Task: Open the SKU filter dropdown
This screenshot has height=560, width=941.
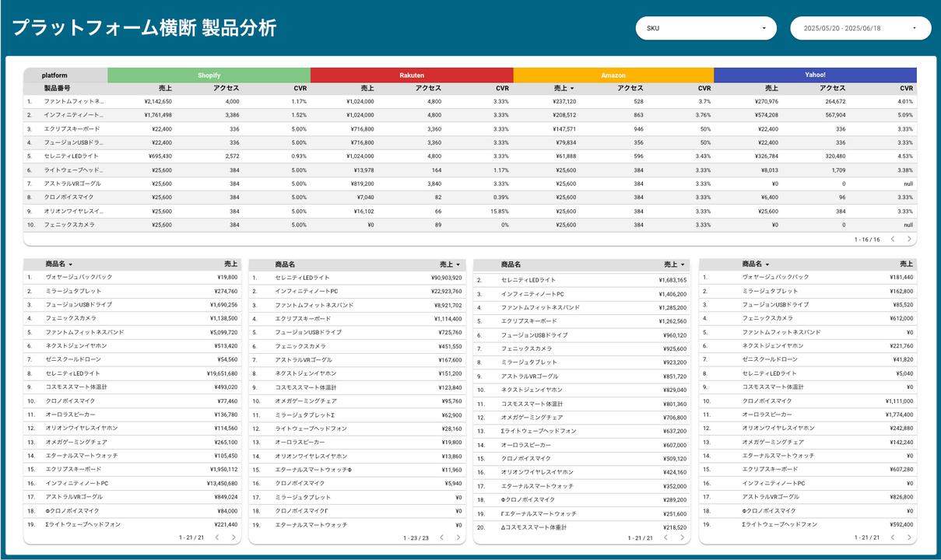Action: (704, 27)
